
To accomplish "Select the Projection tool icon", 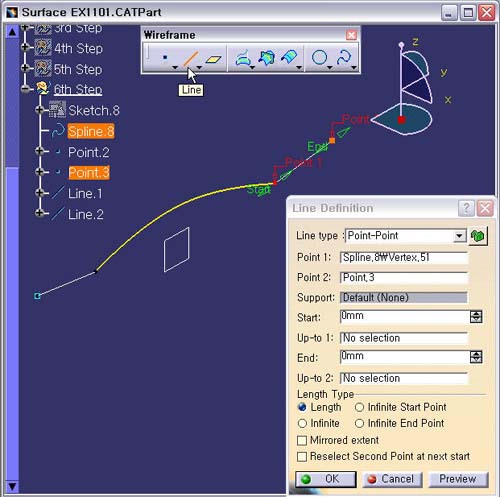I will tap(243, 58).
